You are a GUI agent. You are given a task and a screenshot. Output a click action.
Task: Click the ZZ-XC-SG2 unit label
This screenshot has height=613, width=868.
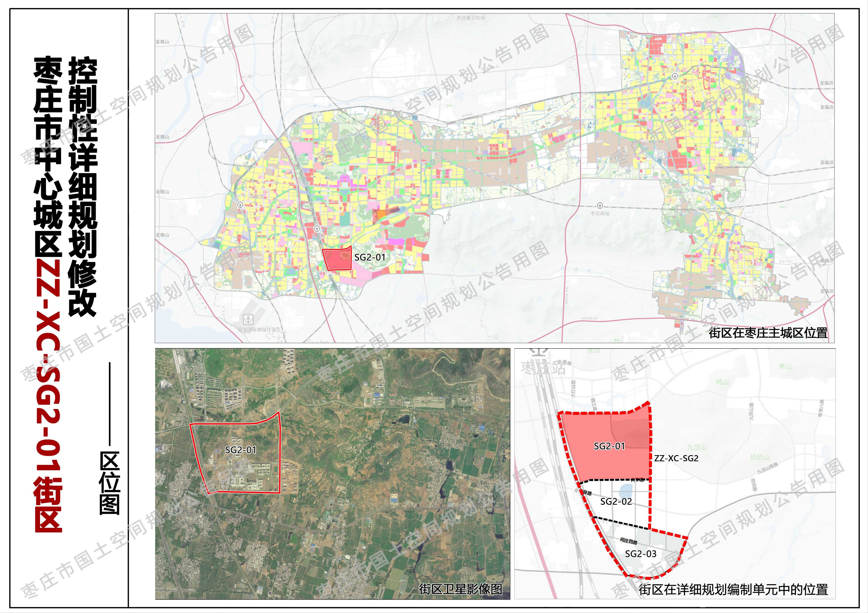(676, 458)
